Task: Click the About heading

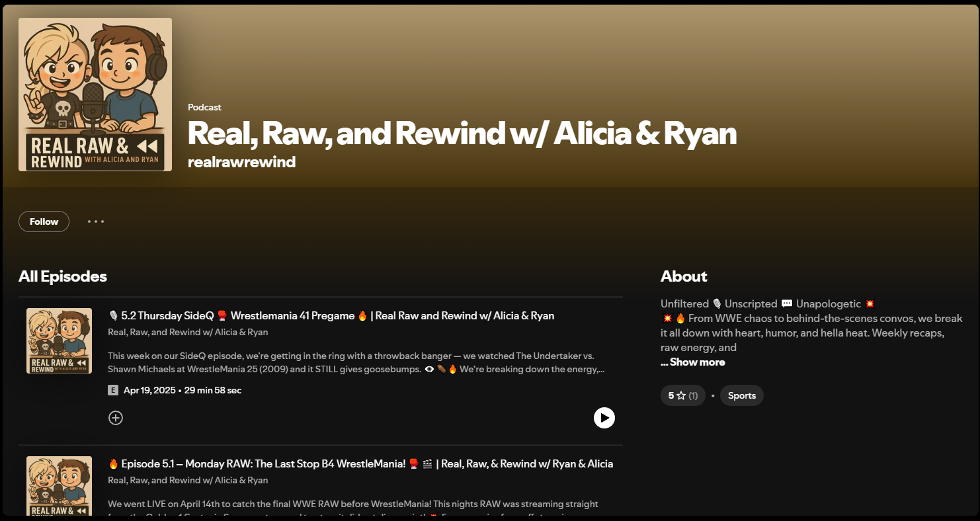Action: [x=684, y=276]
